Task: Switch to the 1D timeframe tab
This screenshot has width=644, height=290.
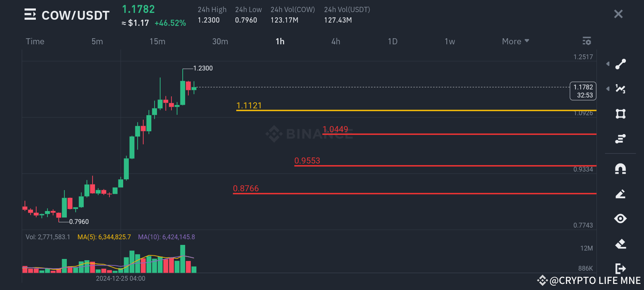Action: (392, 41)
